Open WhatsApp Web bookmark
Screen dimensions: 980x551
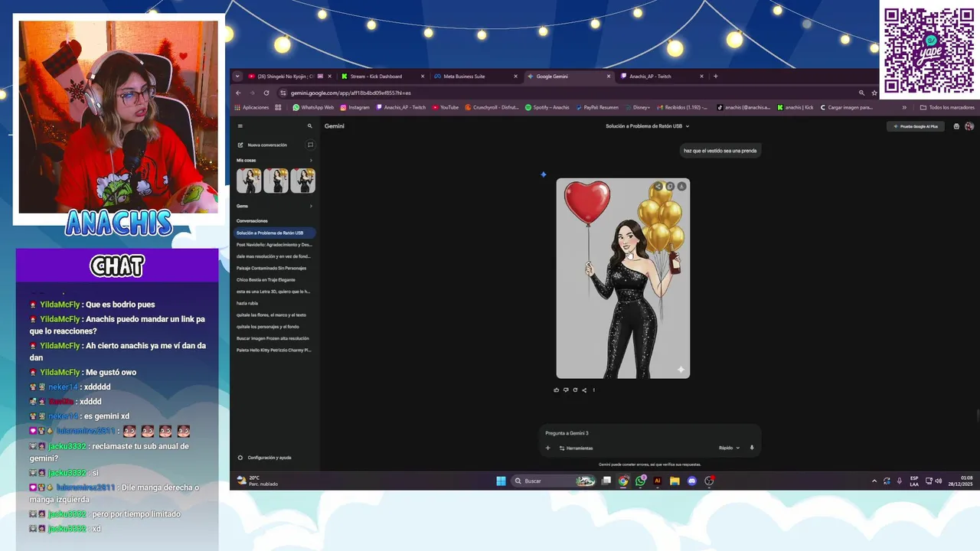[x=313, y=107]
